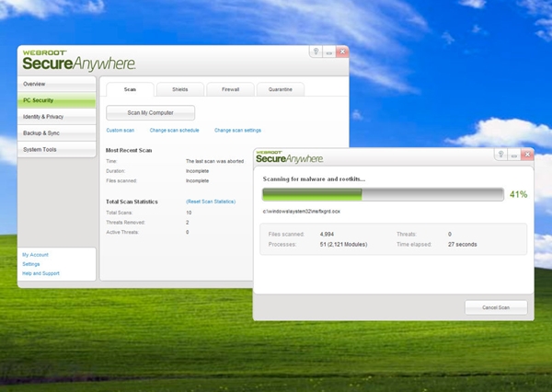Click the Most Recent Scan heading
The image size is (552, 392).
[129, 150]
